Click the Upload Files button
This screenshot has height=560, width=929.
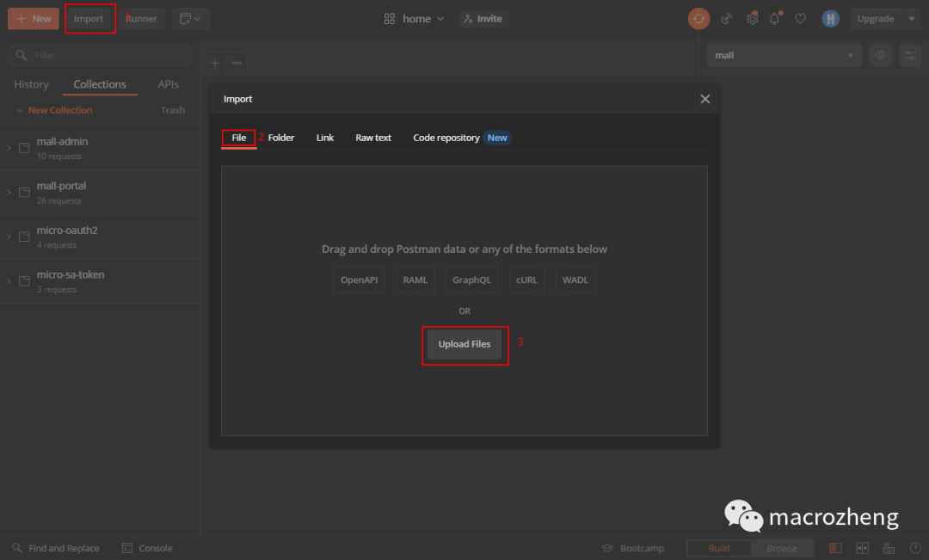(x=464, y=344)
